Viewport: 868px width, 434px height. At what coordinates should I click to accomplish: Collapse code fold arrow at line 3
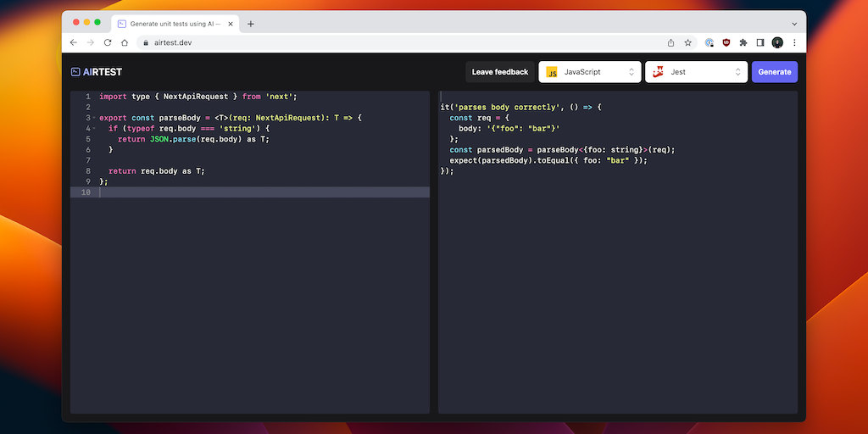point(93,118)
